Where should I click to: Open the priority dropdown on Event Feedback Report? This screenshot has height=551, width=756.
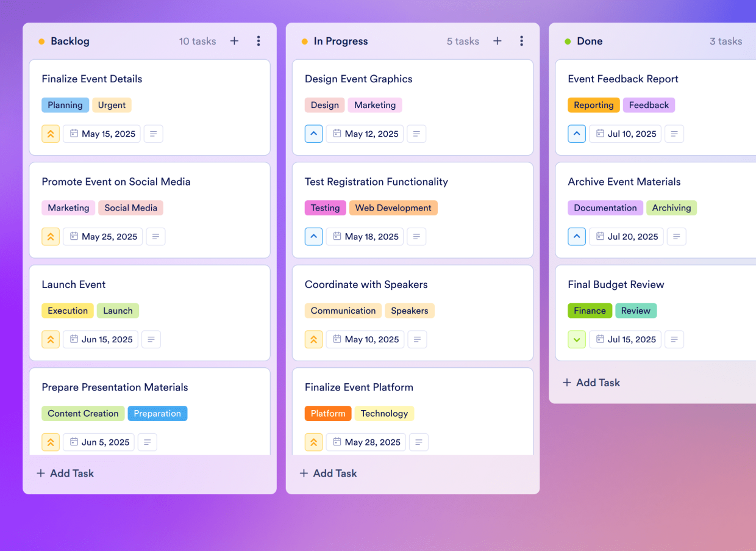click(577, 133)
